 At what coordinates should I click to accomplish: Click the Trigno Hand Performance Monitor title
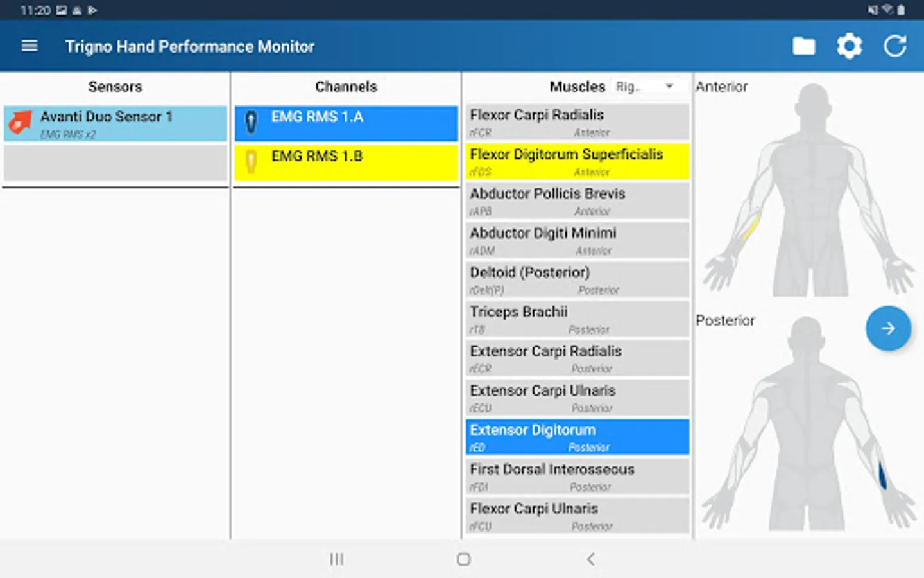(x=190, y=47)
